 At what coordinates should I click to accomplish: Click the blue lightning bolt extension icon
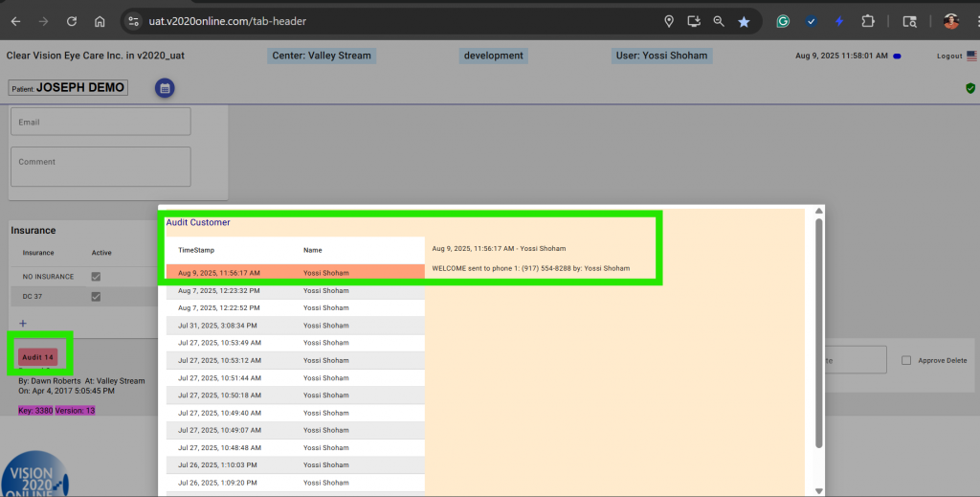coord(839,21)
